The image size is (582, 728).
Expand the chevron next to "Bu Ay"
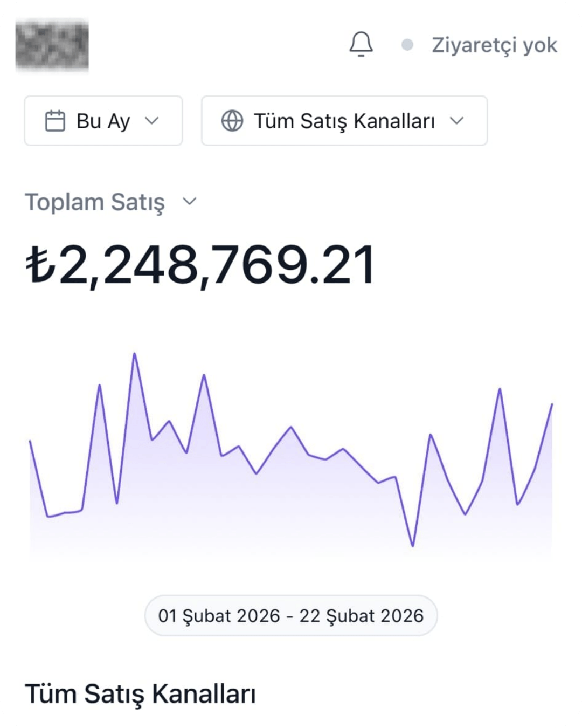[x=152, y=121]
